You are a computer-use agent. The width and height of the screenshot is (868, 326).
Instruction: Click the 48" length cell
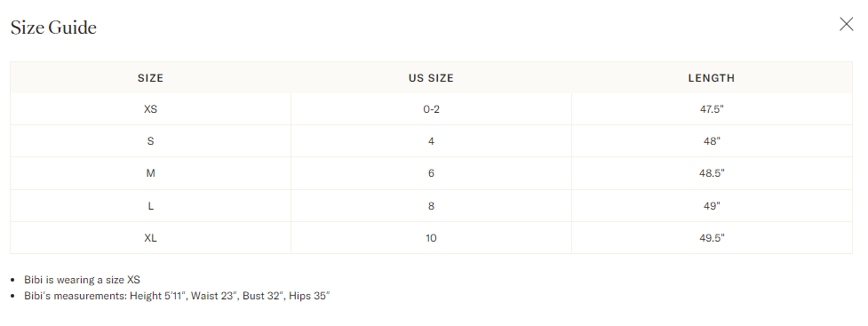712,141
